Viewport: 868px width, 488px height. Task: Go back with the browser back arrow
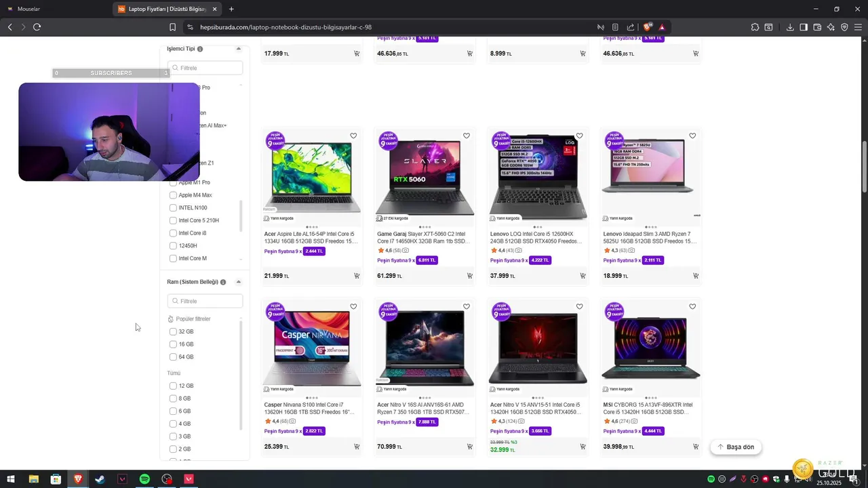tap(9, 27)
